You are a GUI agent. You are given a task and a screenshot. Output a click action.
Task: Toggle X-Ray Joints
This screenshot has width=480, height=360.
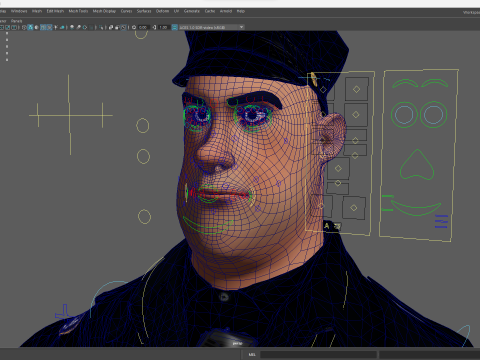pyautogui.click(x=123, y=27)
